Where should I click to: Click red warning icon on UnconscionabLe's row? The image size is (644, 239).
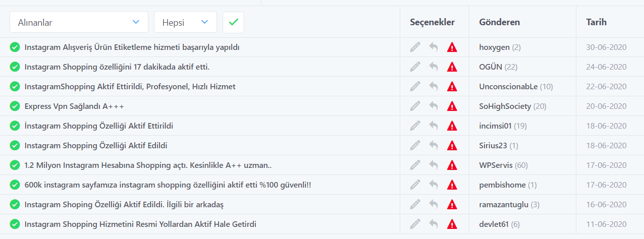pyautogui.click(x=452, y=87)
